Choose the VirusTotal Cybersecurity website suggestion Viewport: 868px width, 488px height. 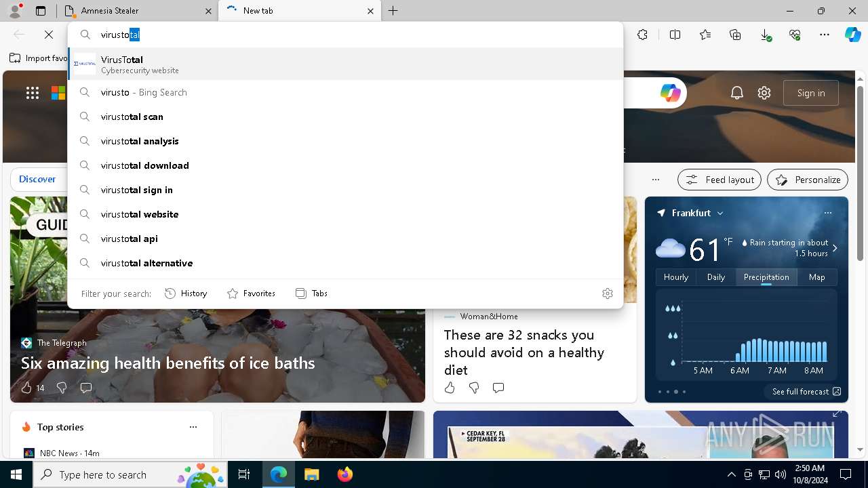click(x=345, y=64)
